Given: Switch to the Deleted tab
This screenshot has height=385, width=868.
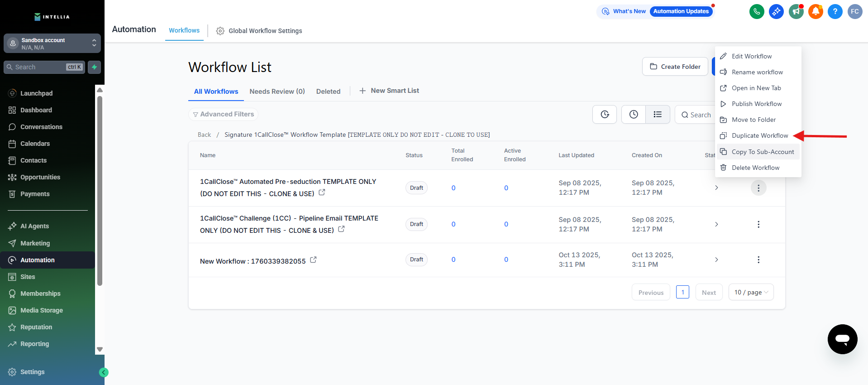Looking at the screenshot, I should pos(328,91).
